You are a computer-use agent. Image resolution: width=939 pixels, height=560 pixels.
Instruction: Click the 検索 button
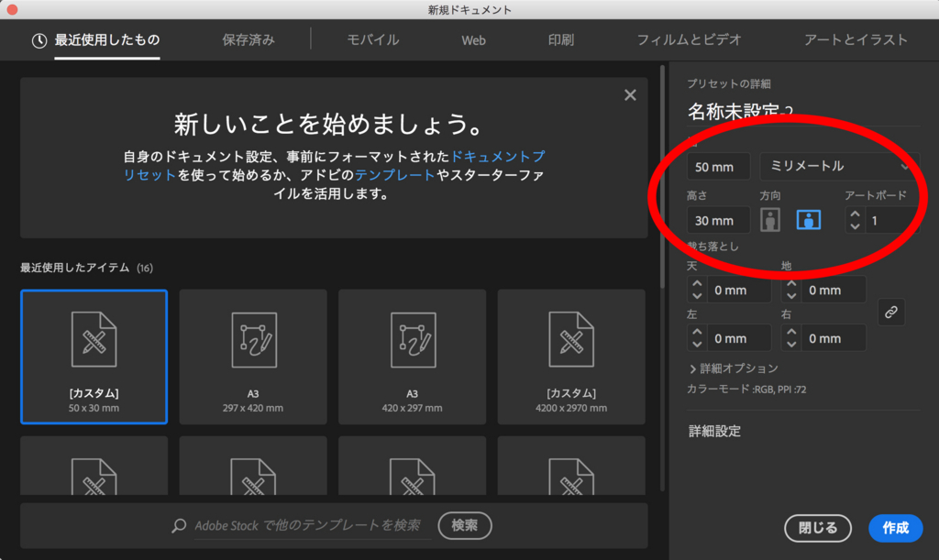click(x=465, y=526)
